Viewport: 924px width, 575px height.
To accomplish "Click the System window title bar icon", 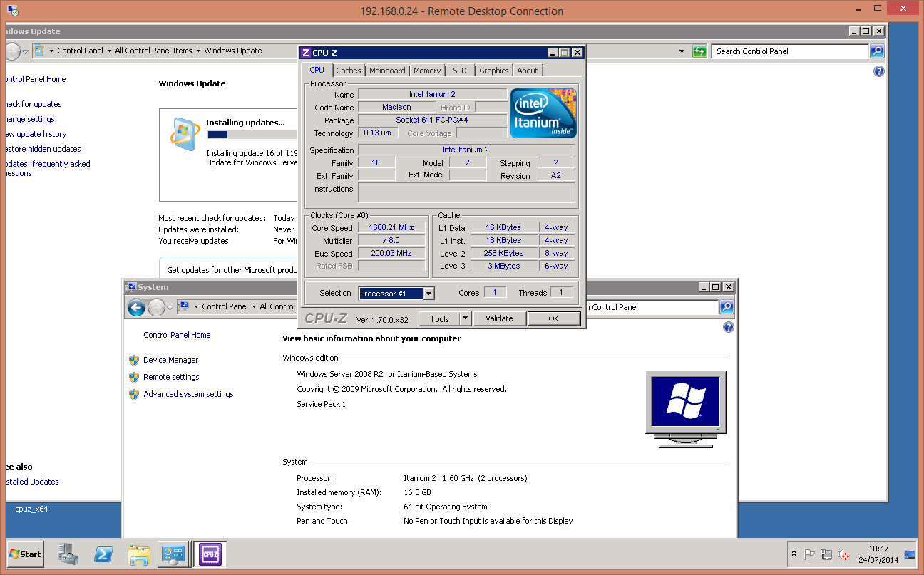I will pyautogui.click(x=131, y=287).
